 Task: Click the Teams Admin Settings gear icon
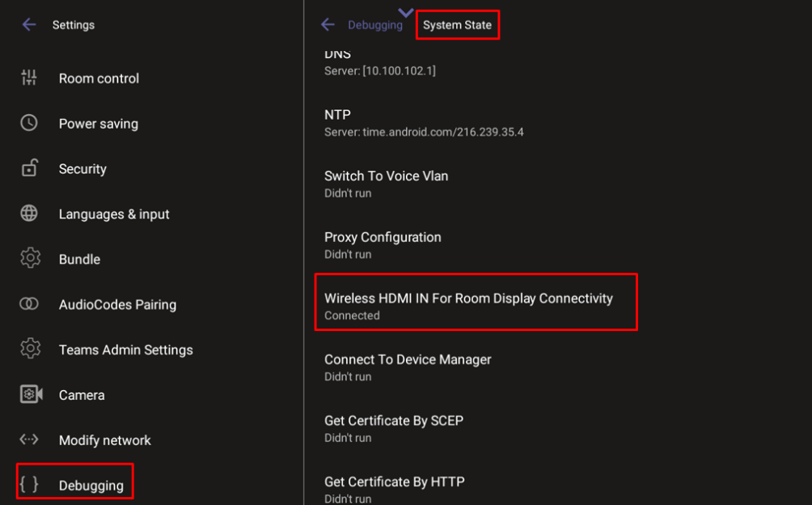[x=30, y=350]
